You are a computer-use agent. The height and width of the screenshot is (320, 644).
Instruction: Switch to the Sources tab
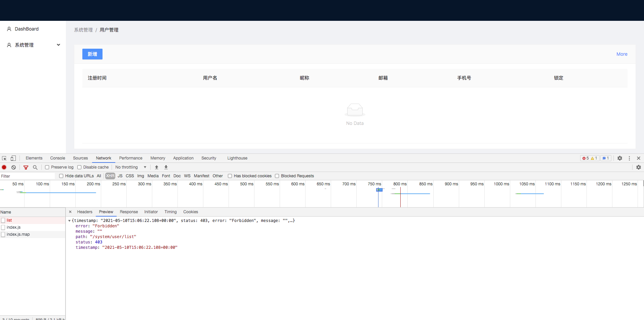pyautogui.click(x=80, y=158)
